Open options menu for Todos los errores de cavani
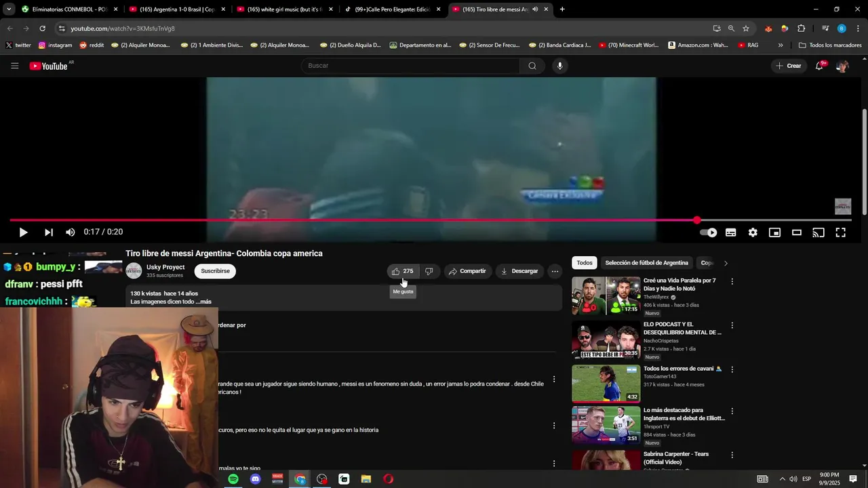Screen dimensions: 868x488 click(x=732, y=369)
